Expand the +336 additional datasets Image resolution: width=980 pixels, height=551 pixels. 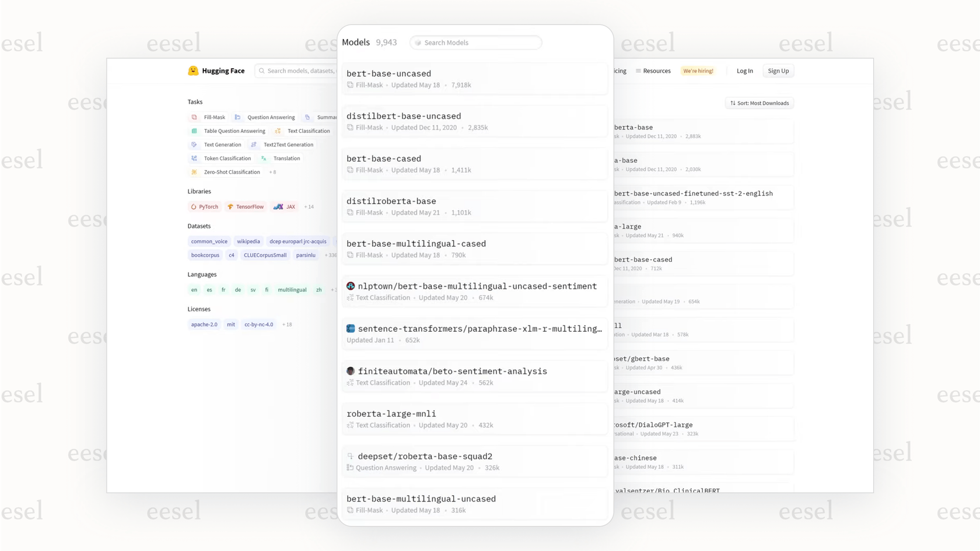330,255
